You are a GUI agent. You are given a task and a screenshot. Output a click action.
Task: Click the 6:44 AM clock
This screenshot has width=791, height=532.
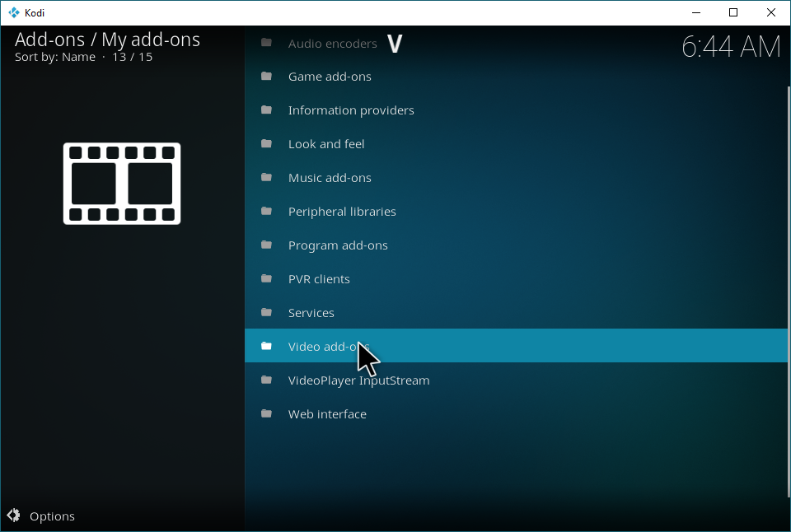[731, 46]
